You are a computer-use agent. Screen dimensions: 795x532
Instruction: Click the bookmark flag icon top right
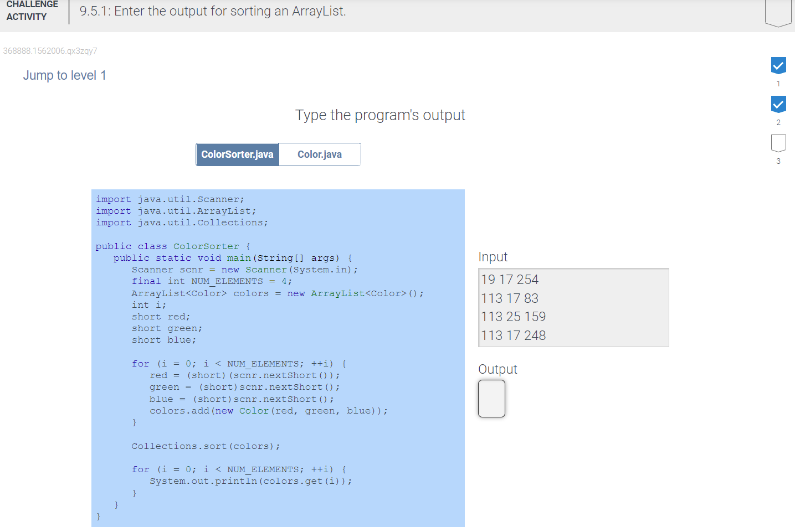778,11
